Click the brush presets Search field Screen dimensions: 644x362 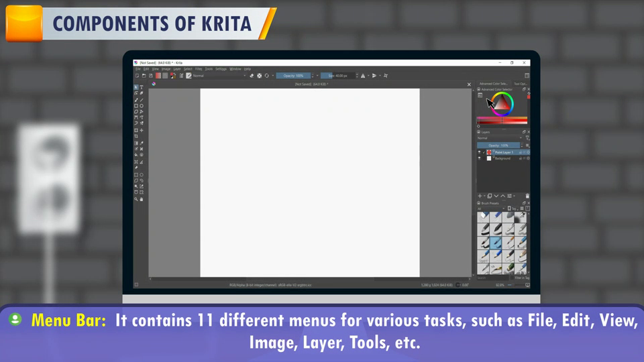[494, 278]
